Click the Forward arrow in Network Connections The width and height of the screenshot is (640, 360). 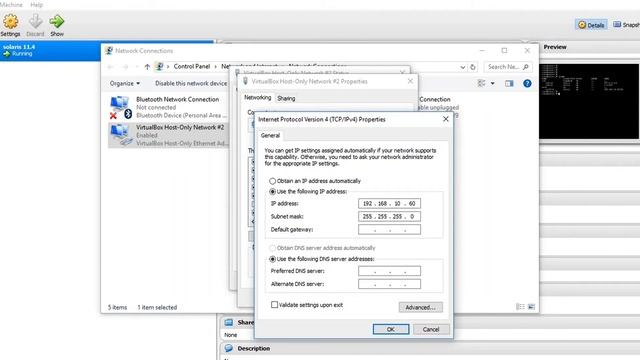click(125, 67)
